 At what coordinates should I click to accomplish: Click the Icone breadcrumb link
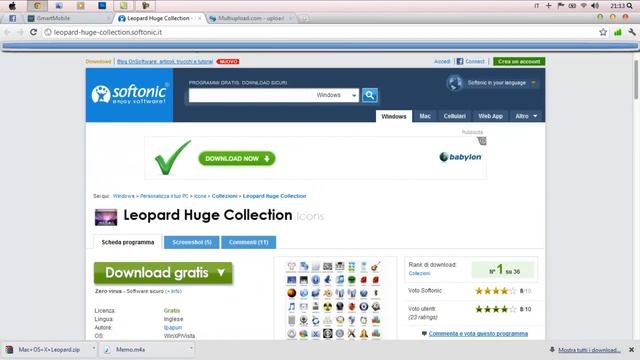pos(200,196)
